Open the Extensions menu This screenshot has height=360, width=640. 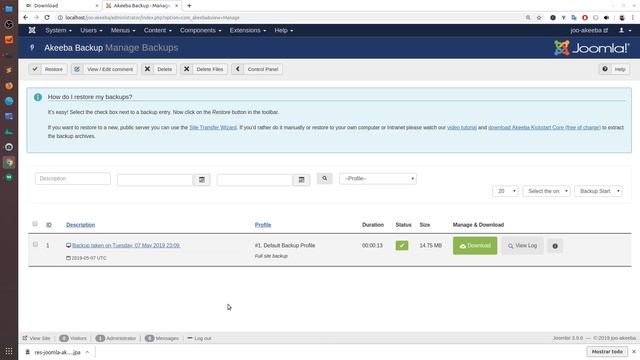pyautogui.click(x=248, y=30)
